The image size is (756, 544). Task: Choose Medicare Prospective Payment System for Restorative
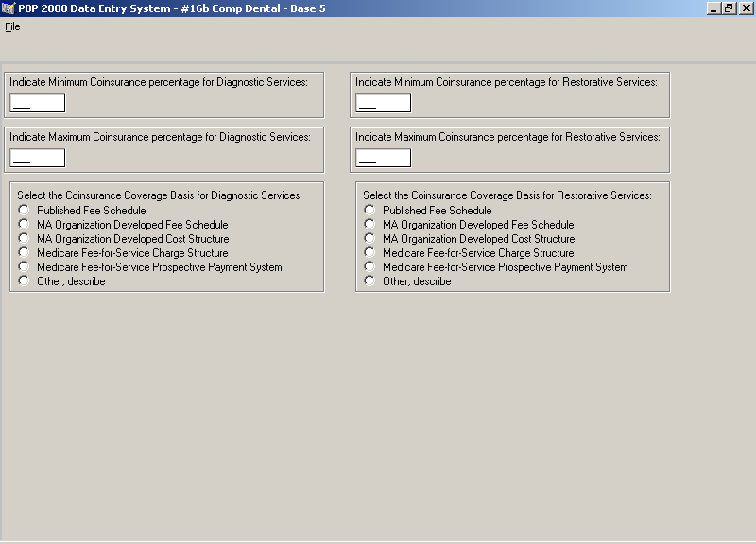click(369, 267)
